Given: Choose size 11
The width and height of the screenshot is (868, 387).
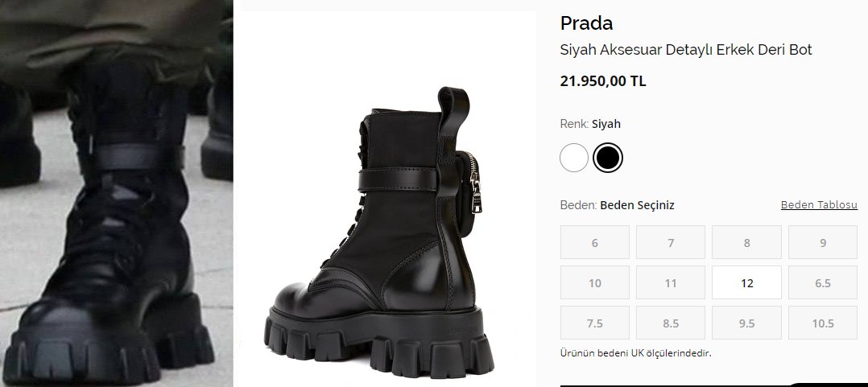Looking at the screenshot, I should pyautogui.click(x=670, y=282).
